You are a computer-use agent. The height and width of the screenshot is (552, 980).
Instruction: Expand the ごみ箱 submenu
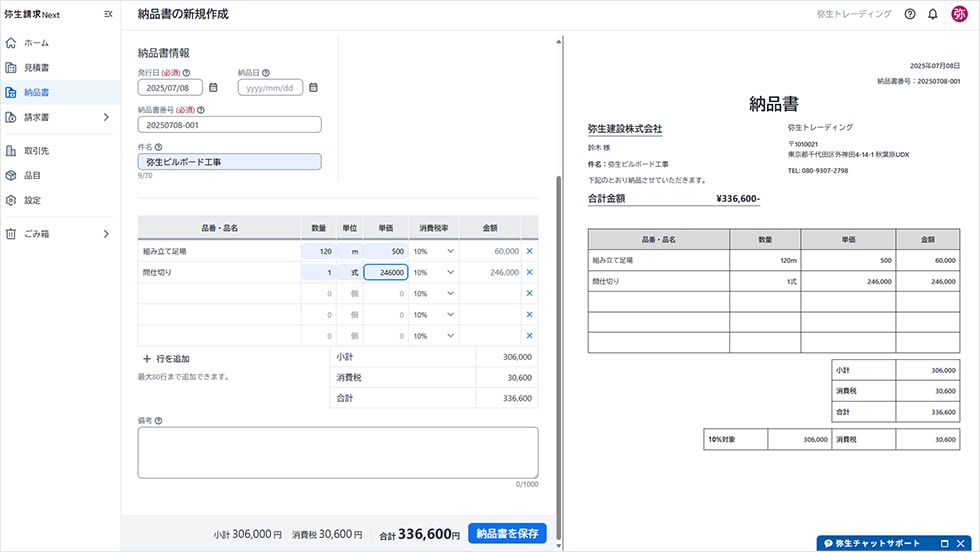pos(106,234)
